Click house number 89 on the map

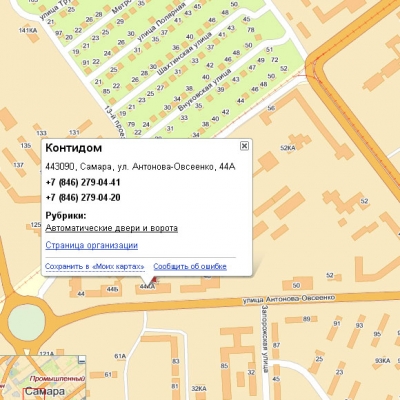(x=306, y=319)
